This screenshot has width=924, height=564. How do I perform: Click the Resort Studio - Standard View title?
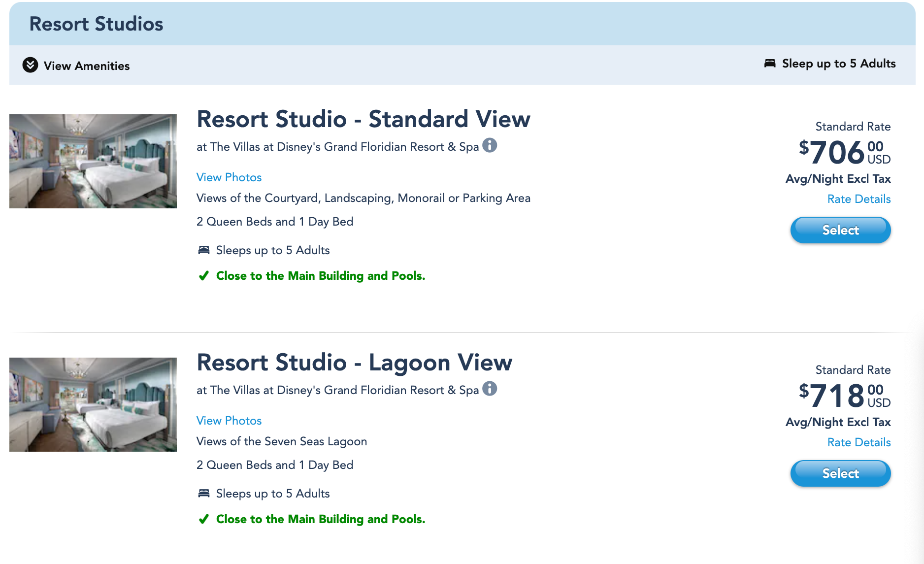click(x=363, y=119)
